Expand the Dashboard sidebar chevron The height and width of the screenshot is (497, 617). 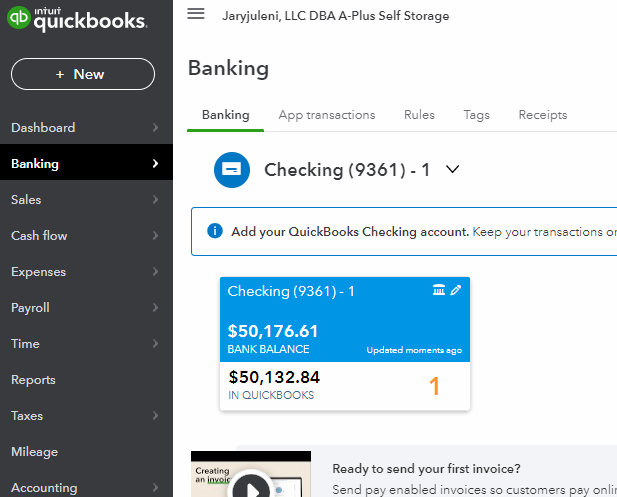pyautogui.click(x=155, y=127)
